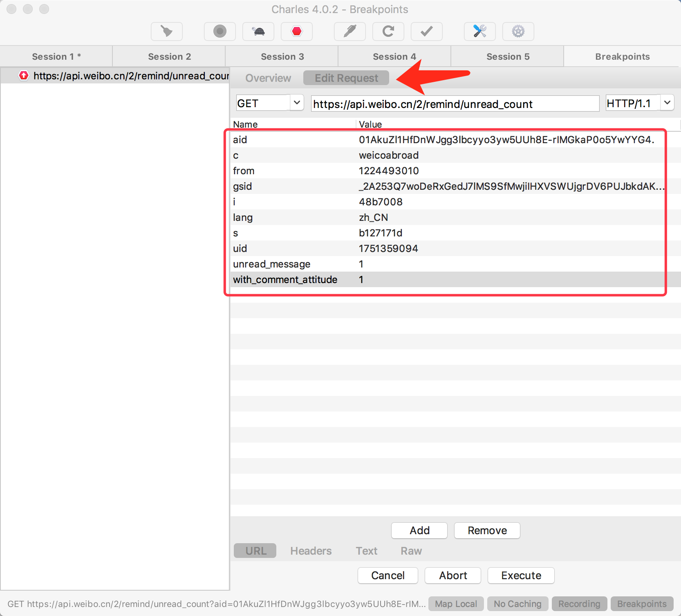
Task: Click the Add parameter button
Action: 419,531
